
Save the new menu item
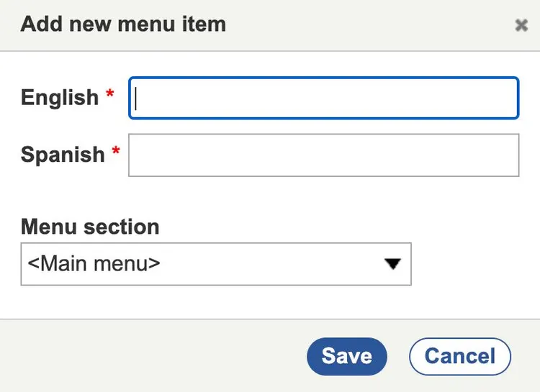pos(346,356)
